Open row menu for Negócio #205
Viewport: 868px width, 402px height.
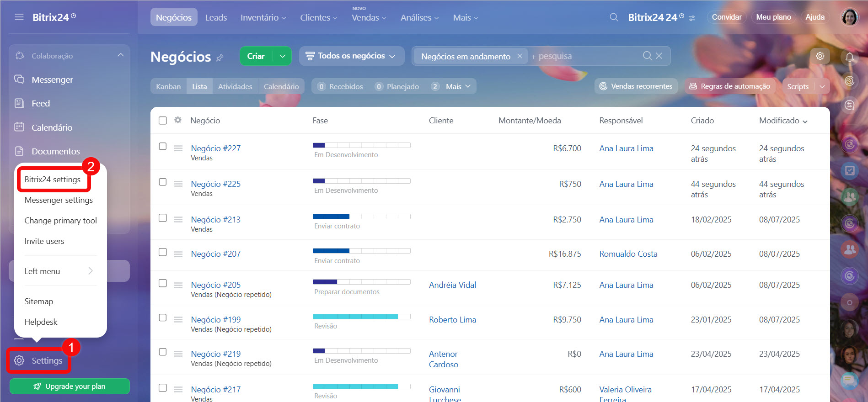click(x=178, y=285)
